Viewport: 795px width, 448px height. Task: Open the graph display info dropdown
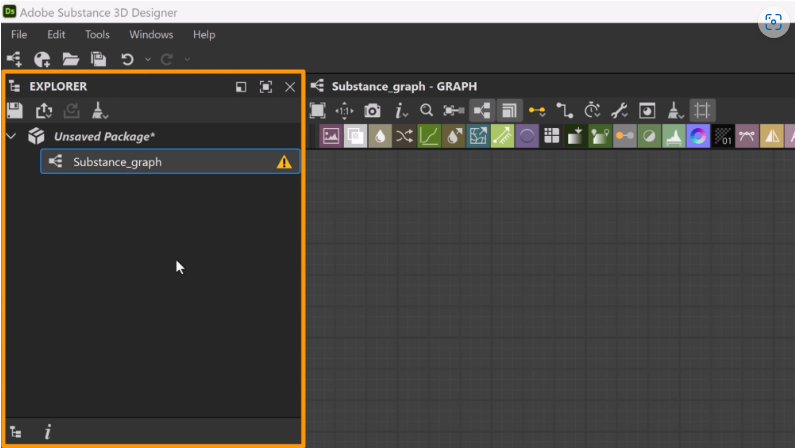[x=401, y=110]
